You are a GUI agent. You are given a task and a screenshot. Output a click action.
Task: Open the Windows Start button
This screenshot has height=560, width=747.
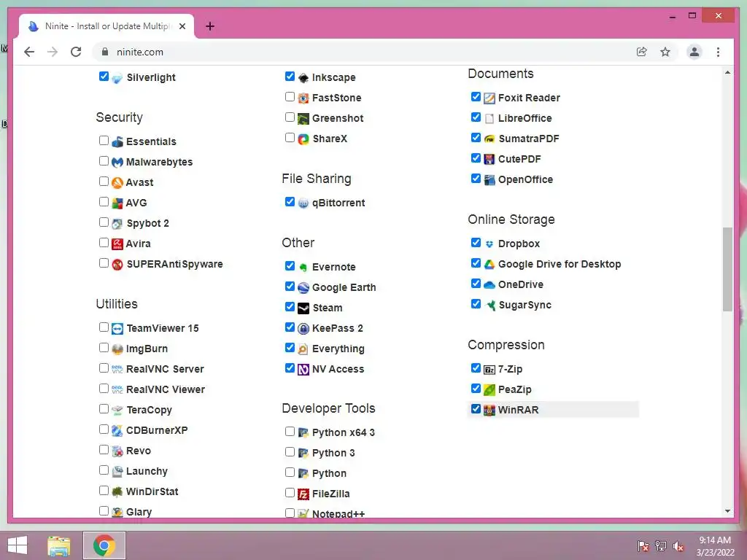[18, 545]
